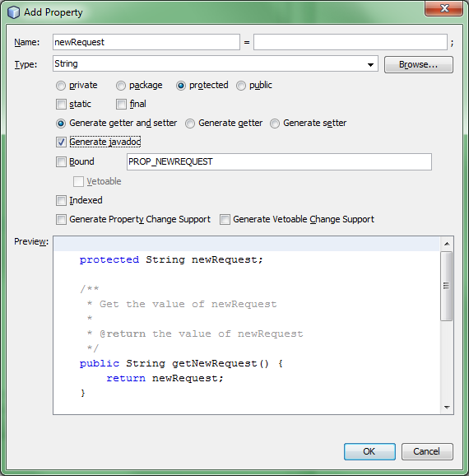This screenshot has width=469, height=476.
Task: Open the Type combo box dropdown arrow
Action: [x=370, y=64]
